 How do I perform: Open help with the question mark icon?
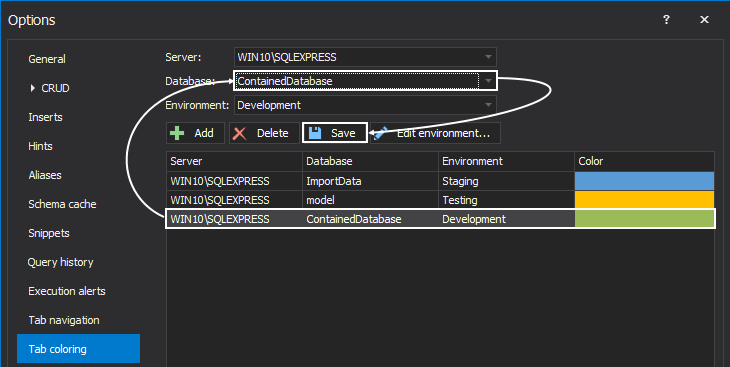pyautogui.click(x=666, y=20)
